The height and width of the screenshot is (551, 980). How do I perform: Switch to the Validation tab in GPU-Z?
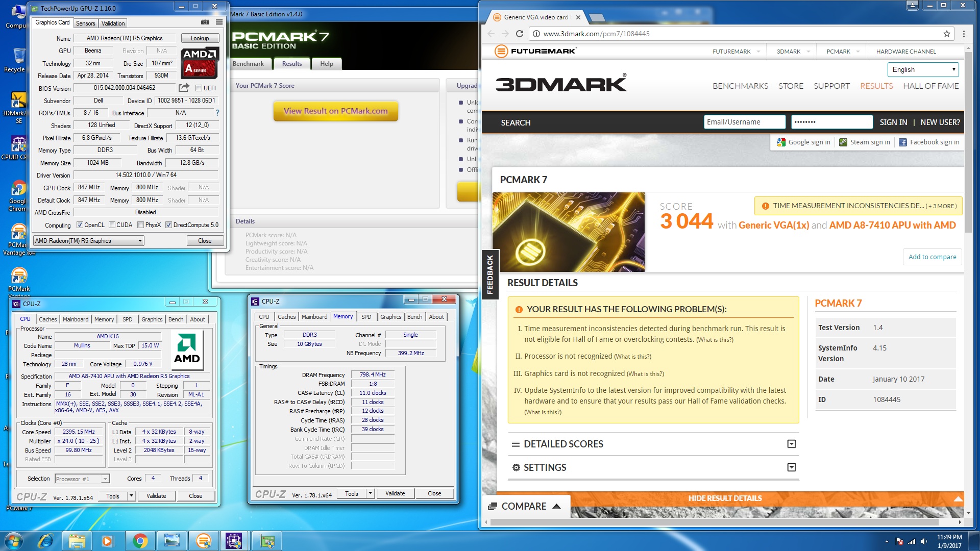(x=113, y=23)
